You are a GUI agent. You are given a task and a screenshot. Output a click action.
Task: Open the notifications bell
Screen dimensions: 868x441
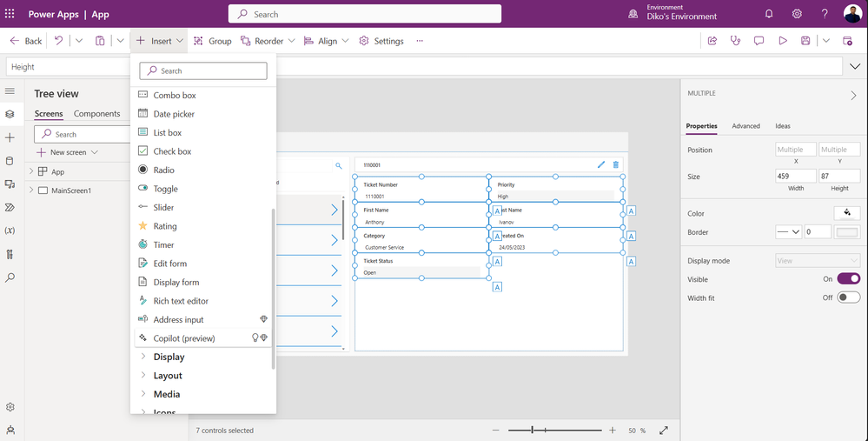coord(769,14)
